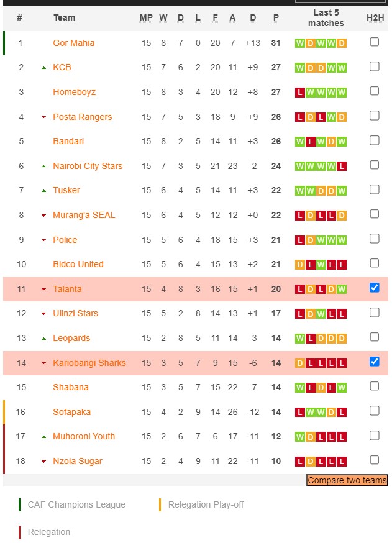Screen dimensions: 392x543
Task: Click the green up arrow beside Muhoroni Youth
Action: point(43,437)
